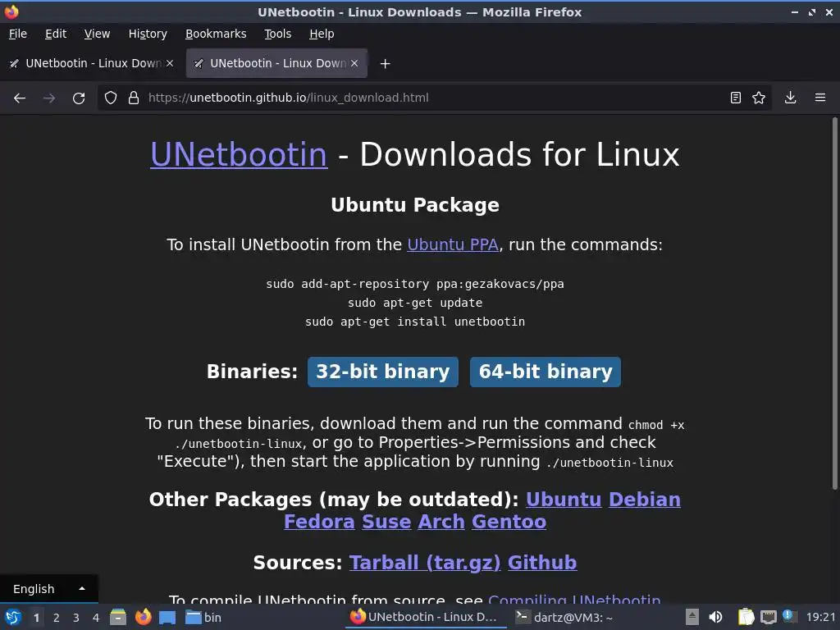Image resolution: width=840 pixels, height=630 pixels.
Task: Switch to workspace 3
Action: pos(76,618)
